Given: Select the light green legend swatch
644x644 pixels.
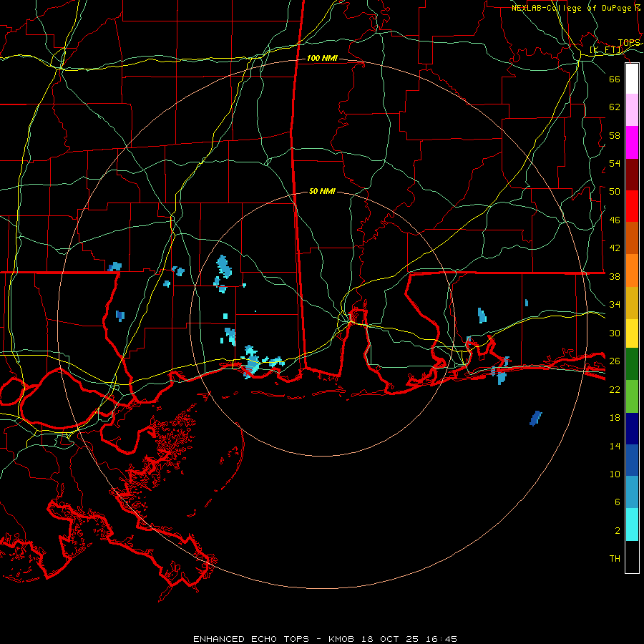Looking at the screenshot, I should pos(632,396).
